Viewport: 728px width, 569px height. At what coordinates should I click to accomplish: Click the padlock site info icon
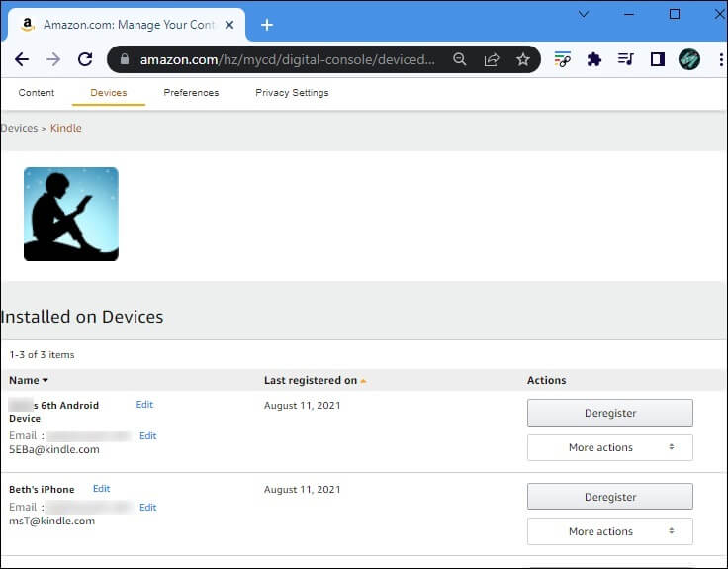click(124, 59)
